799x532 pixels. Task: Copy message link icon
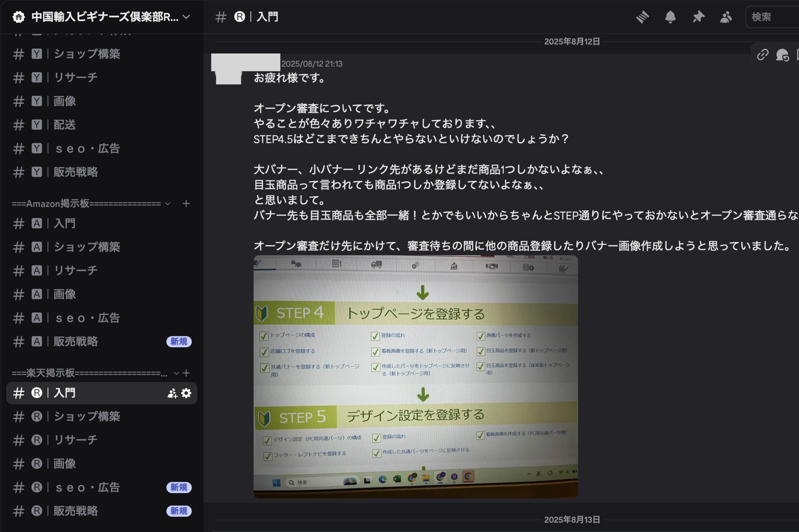click(x=763, y=55)
